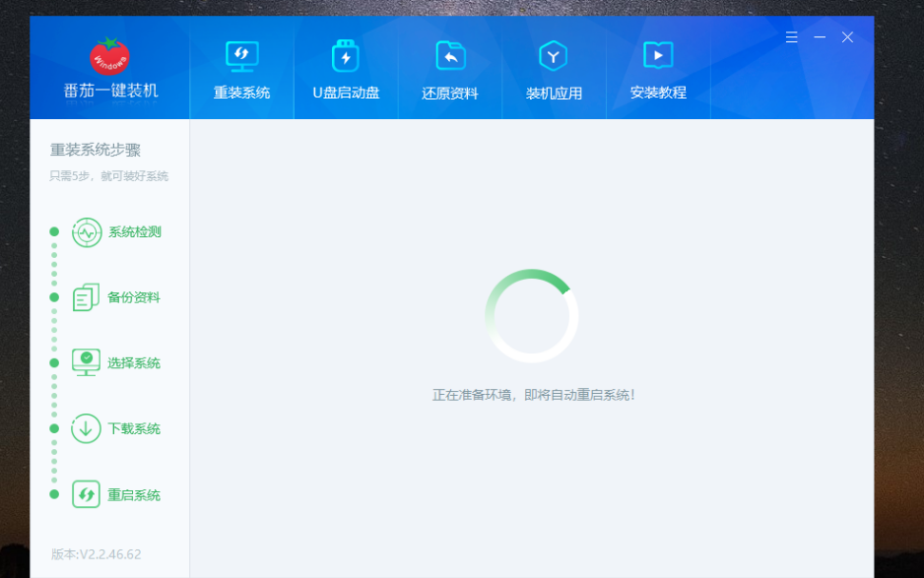Image resolution: width=924 pixels, height=578 pixels.
Task: Switch to the 安装教程 tab label
Action: click(x=658, y=93)
